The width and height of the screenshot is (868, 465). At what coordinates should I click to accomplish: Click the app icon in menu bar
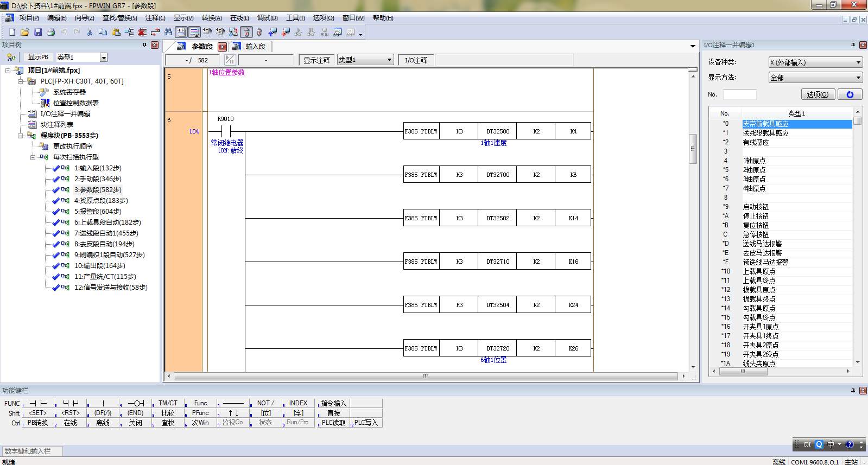[x=9, y=18]
